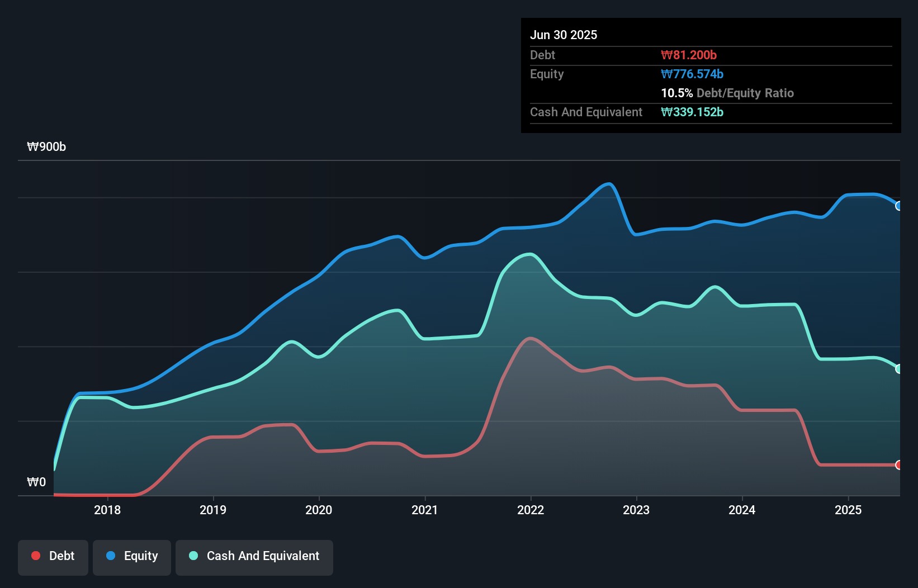This screenshot has height=588, width=918.
Task: Select the teal Cash endpoint marker on the chart
Action: [x=899, y=368]
